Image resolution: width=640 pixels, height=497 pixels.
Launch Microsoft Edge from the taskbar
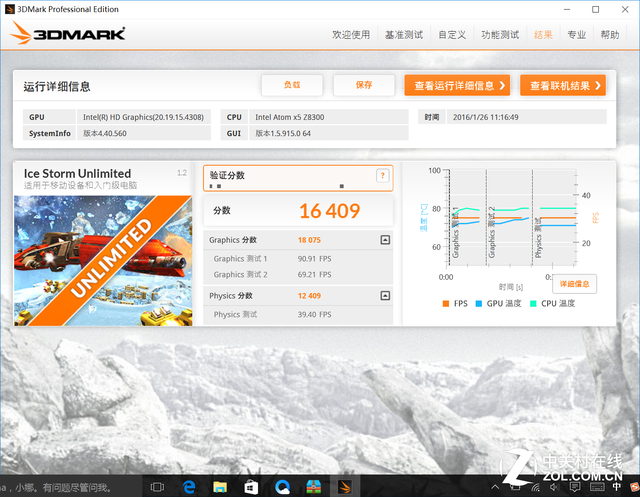[x=188, y=487]
